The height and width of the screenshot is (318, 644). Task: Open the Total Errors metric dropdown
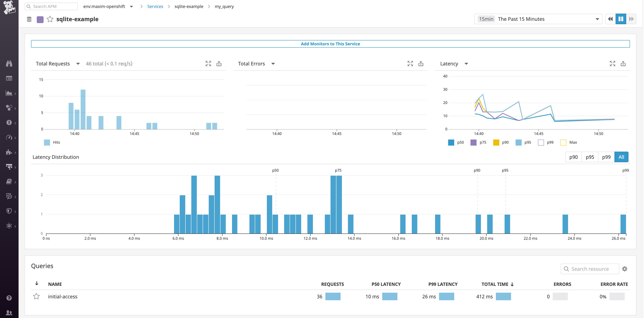(273, 64)
